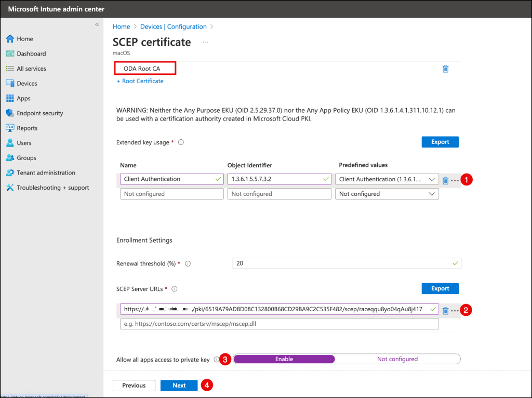Delete the ODA Root CA certificate

[445, 69]
